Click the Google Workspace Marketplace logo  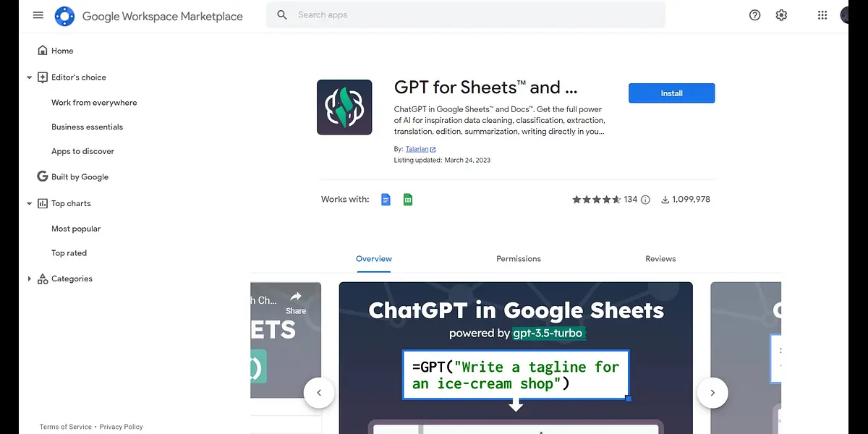click(65, 16)
